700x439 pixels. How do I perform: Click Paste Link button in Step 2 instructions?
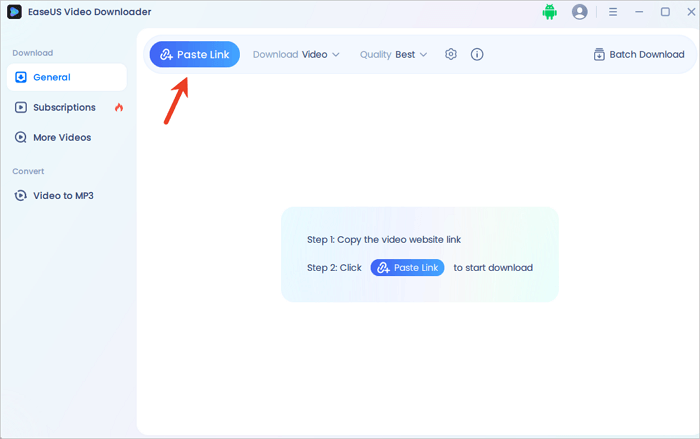[x=407, y=268]
